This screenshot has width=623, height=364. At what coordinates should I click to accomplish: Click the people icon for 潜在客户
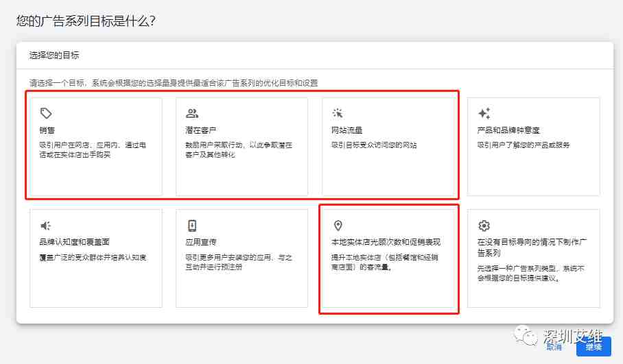[192, 113]
